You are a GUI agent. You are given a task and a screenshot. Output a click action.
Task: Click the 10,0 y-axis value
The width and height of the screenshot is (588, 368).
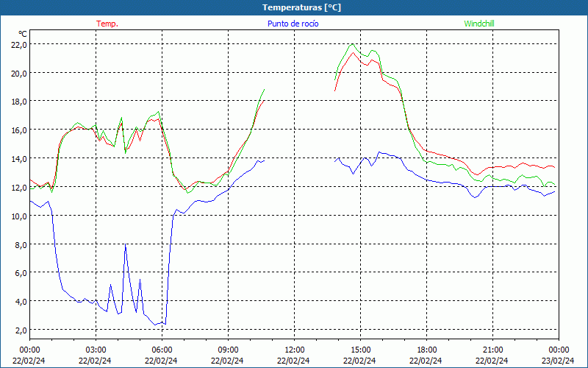[x=20, y=216]
